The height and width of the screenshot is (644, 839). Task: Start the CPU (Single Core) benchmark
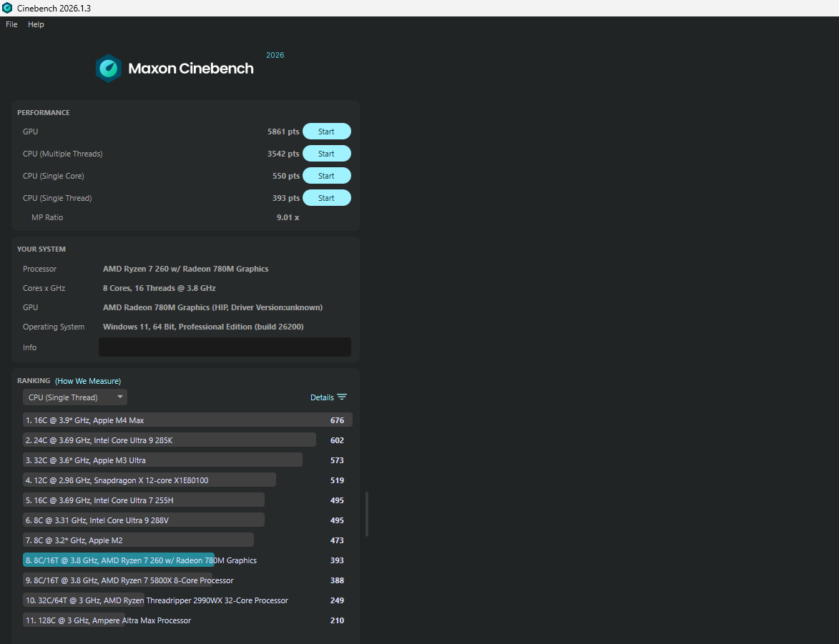click(x=326, y=176)
